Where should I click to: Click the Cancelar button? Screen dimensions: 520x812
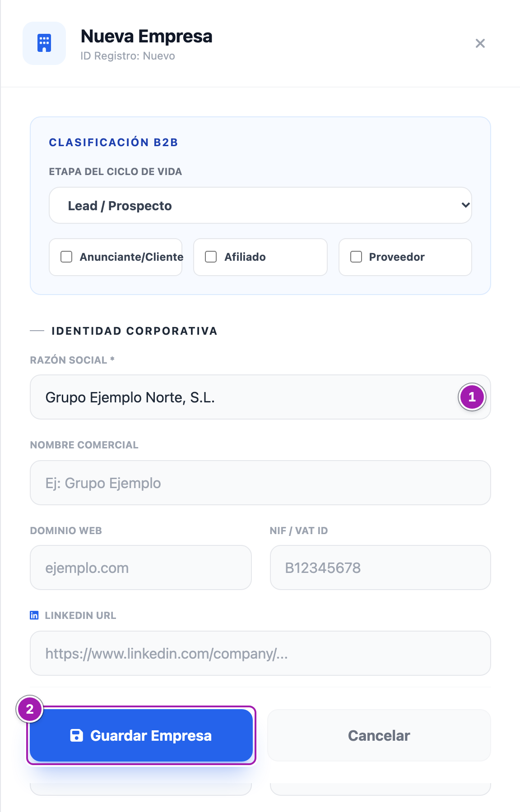(x=379, y=735)
